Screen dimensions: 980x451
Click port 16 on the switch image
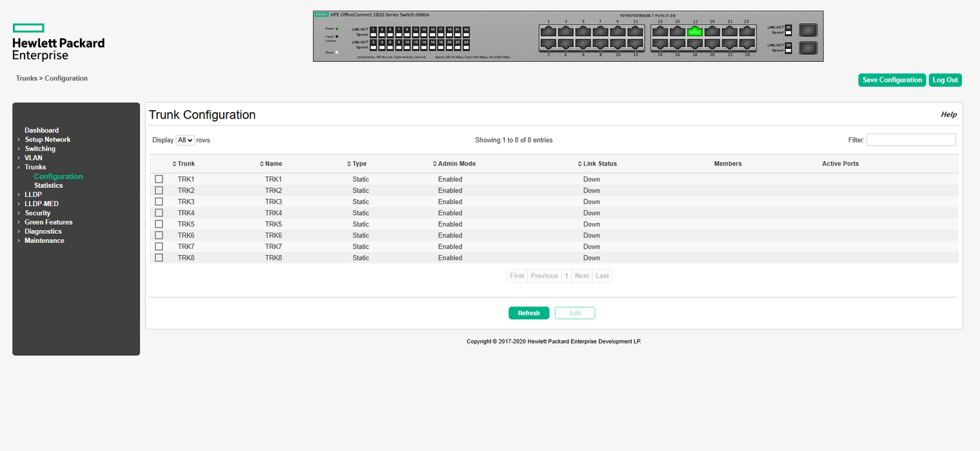coord(678,44)
